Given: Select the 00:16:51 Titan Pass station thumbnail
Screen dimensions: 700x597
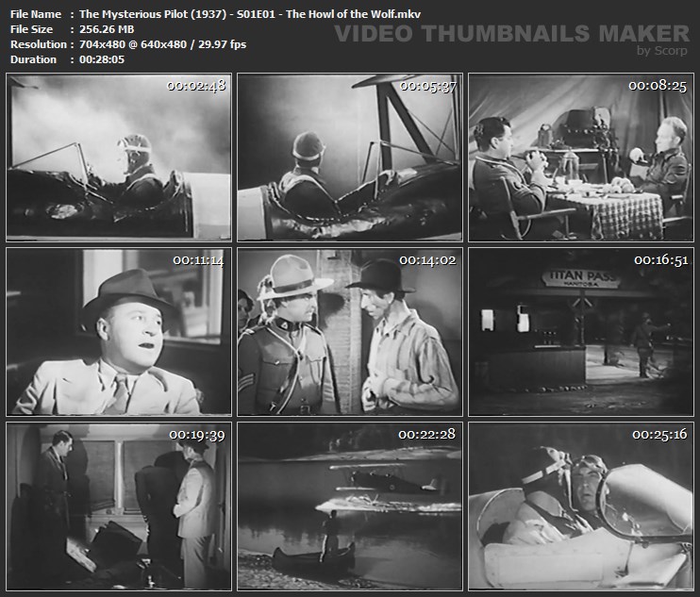Looking at the screenshot, I should [581, 332].
